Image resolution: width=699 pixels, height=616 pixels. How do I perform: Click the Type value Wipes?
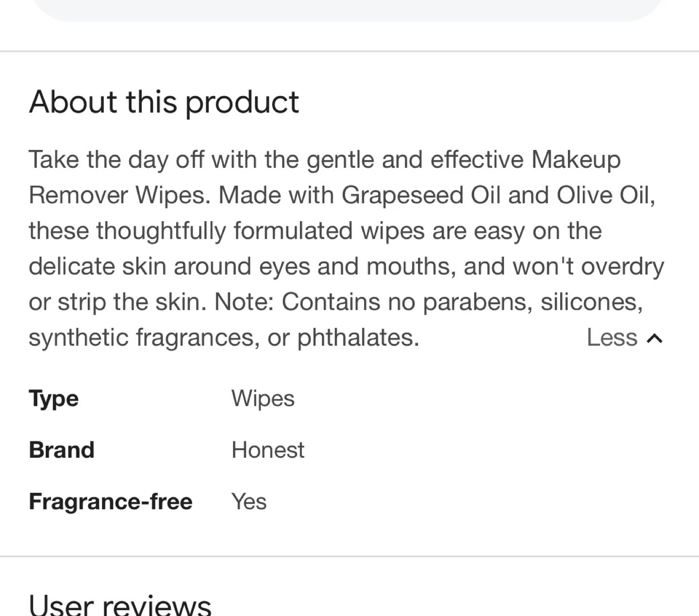(x=263, y=398)
